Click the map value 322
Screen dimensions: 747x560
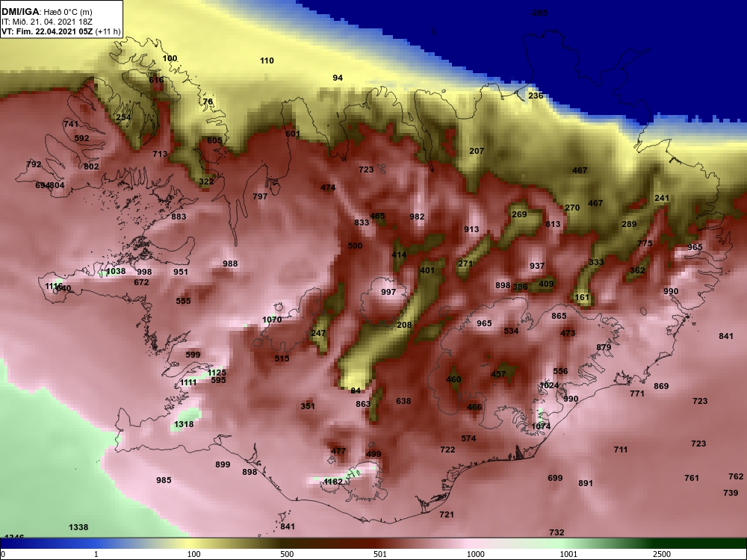coord(206,181)
